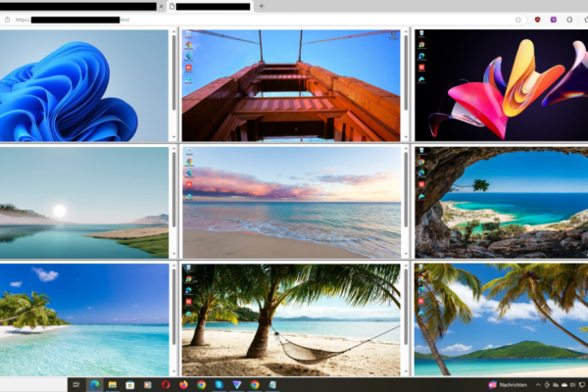Click the scrollbar of the bridge frame
The height and width of the screenshot is (392, 588).
(405, 78)
